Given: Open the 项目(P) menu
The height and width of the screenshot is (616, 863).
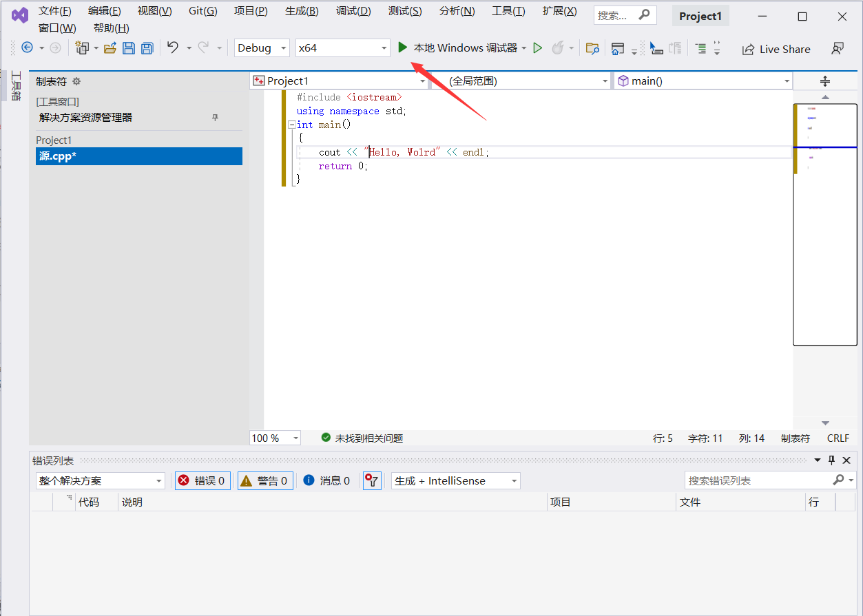Looking at the screenshot, I should [251, 11].
